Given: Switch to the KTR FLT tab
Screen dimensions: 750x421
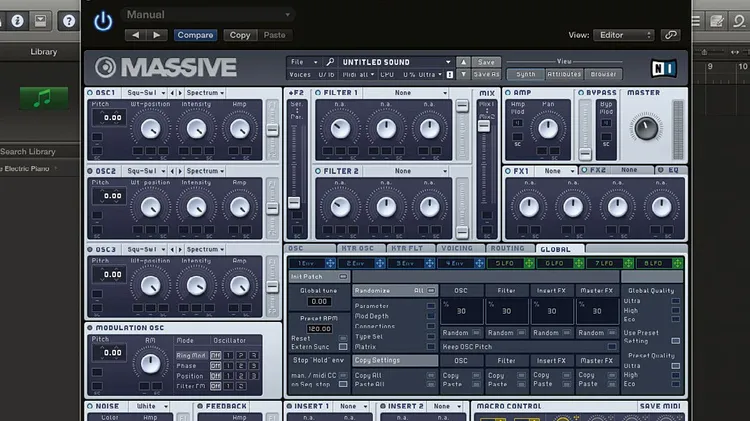Looking at the screenshot, I should point(410,248).
